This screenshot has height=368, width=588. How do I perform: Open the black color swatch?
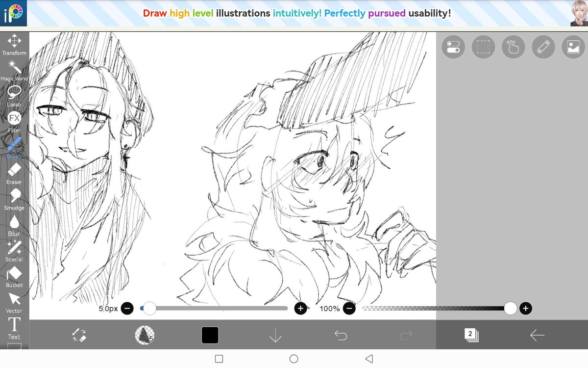tap(210, 335)
